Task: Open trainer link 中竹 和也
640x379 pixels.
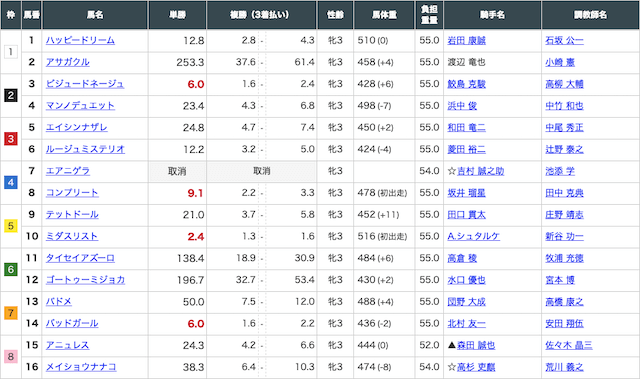Action: tap(564, 106)
